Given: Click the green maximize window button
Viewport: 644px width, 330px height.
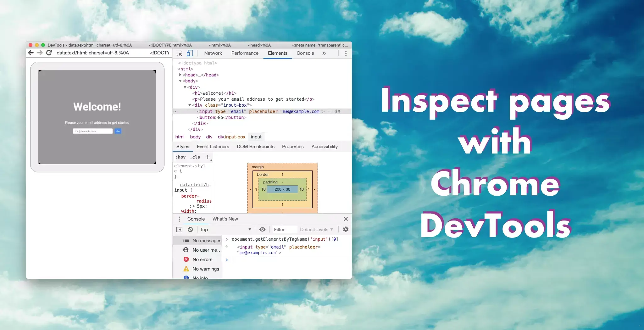Looking at the screenshot, I should coord(43,45).
